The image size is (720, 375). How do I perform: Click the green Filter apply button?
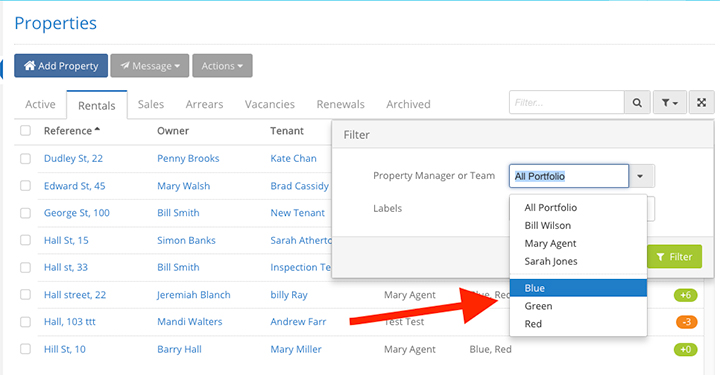coord(674,257)
